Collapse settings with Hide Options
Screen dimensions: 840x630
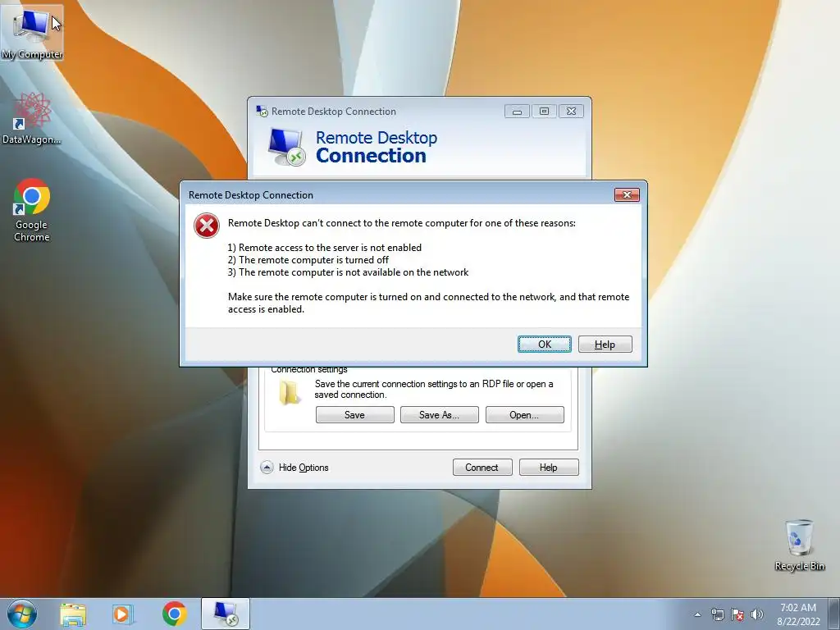pyautogui.click(x=294, y=467)
